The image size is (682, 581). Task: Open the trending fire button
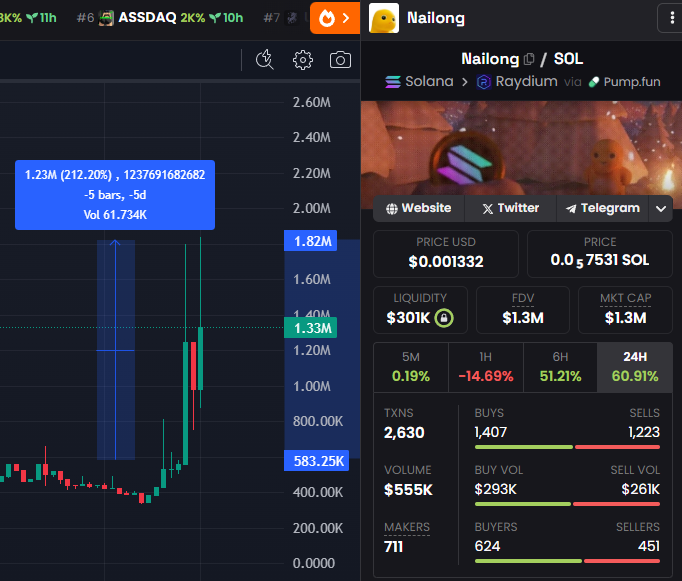[x=334, y=18]
